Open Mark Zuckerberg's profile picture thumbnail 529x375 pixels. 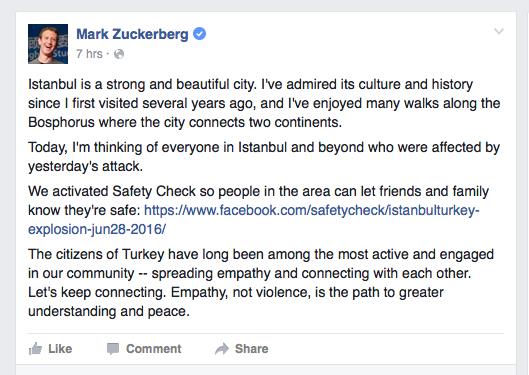(x=48, y=44)
